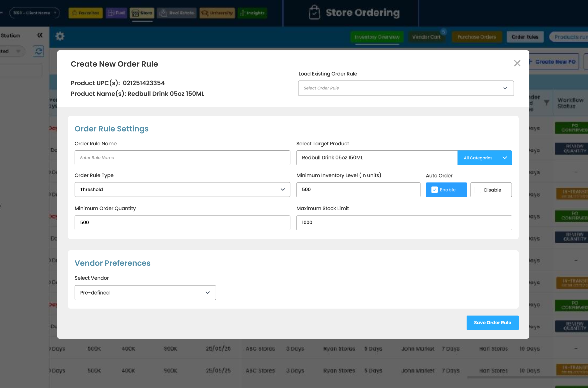This screenshot has height=388, width=588.
Task: Expand the All Categories dropdown
Action: click(485, 158)
